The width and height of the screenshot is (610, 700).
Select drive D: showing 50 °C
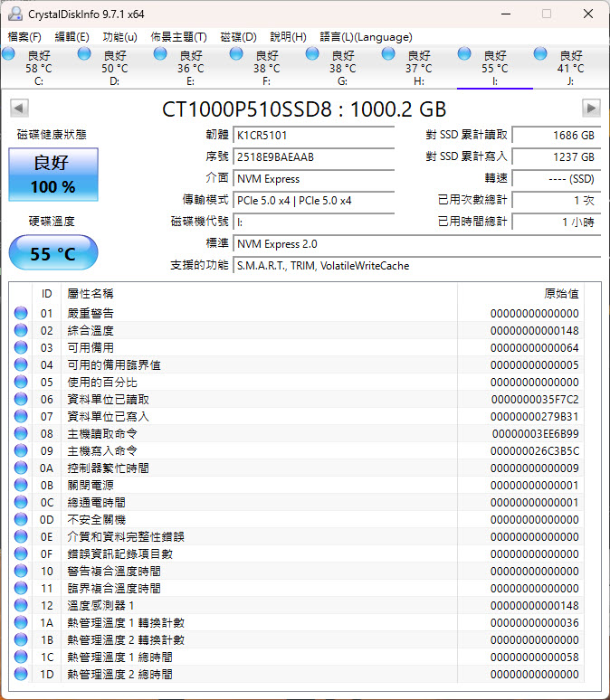pyautogui.click(x=114, y=68)
